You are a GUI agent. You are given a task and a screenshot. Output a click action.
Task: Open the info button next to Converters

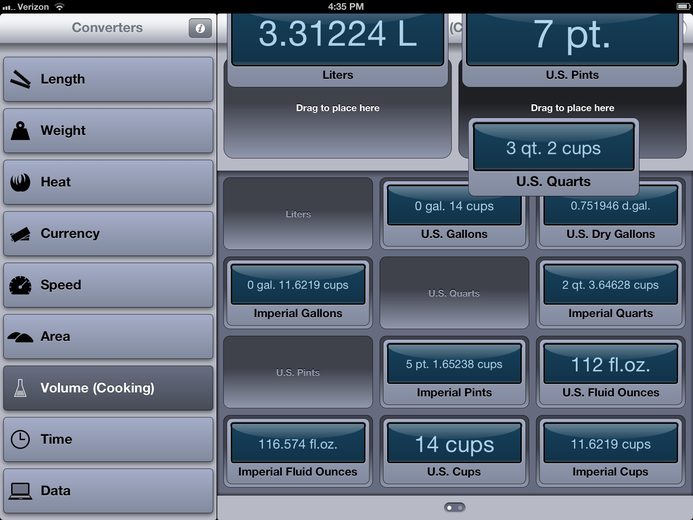pos(200,28)
